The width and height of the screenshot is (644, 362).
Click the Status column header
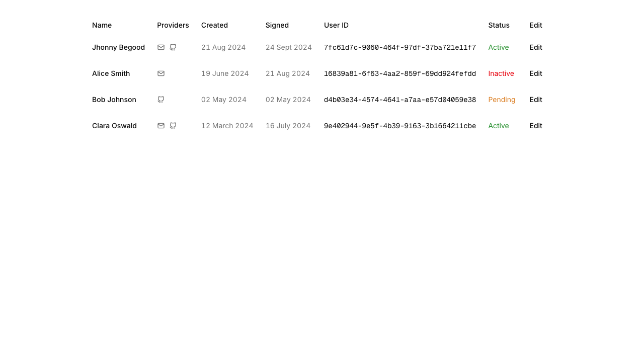[499, 25]
